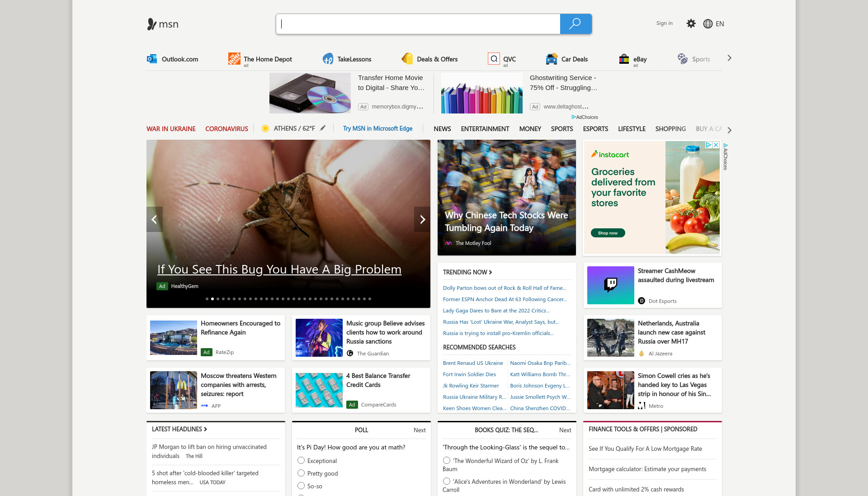Screen dimensions: 868x496
Task: Click the globe language icon
Action: tap(708, 24)
